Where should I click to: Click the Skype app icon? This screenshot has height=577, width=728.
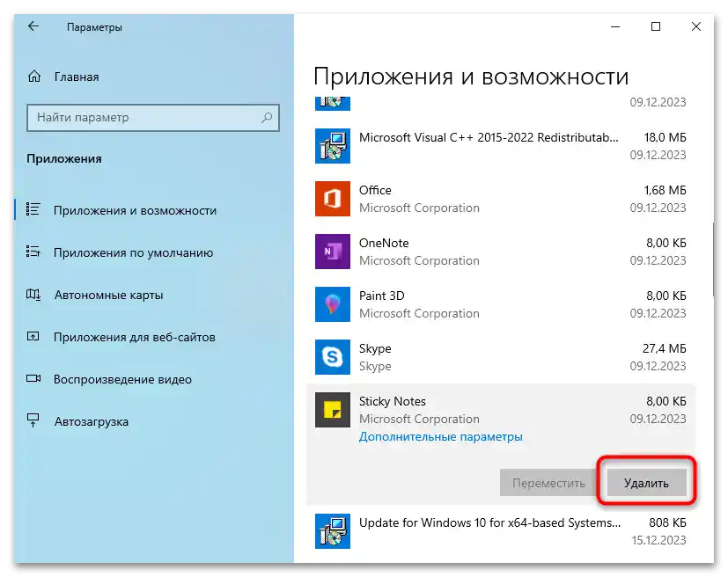332,357
